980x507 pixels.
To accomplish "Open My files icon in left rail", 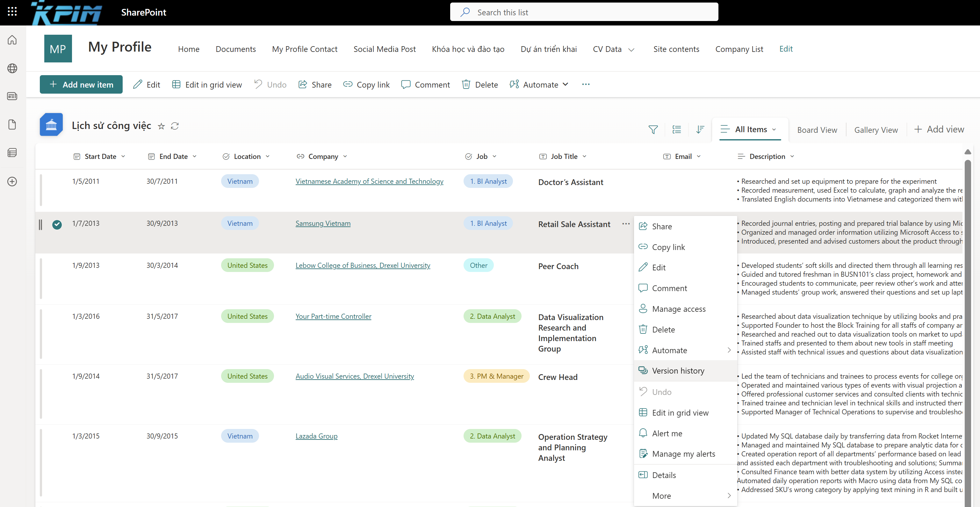I will 12,125.
